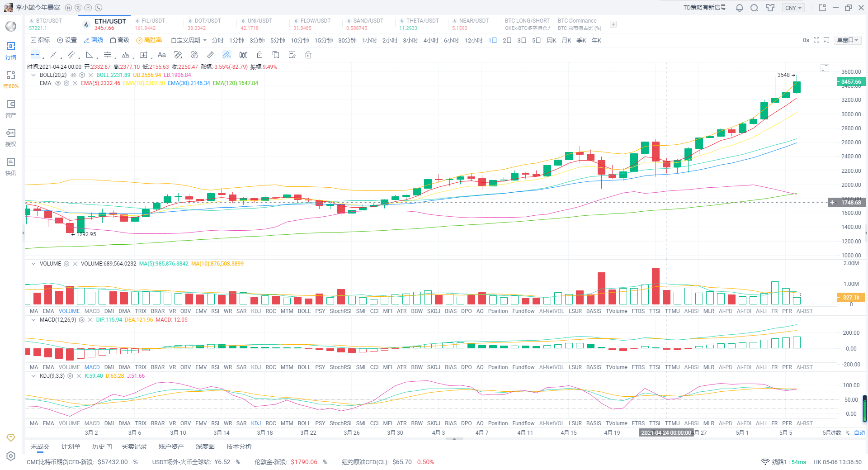Select the crosshair cursor drawing tool
Screen dimensions: 868x470
(35, 55)
